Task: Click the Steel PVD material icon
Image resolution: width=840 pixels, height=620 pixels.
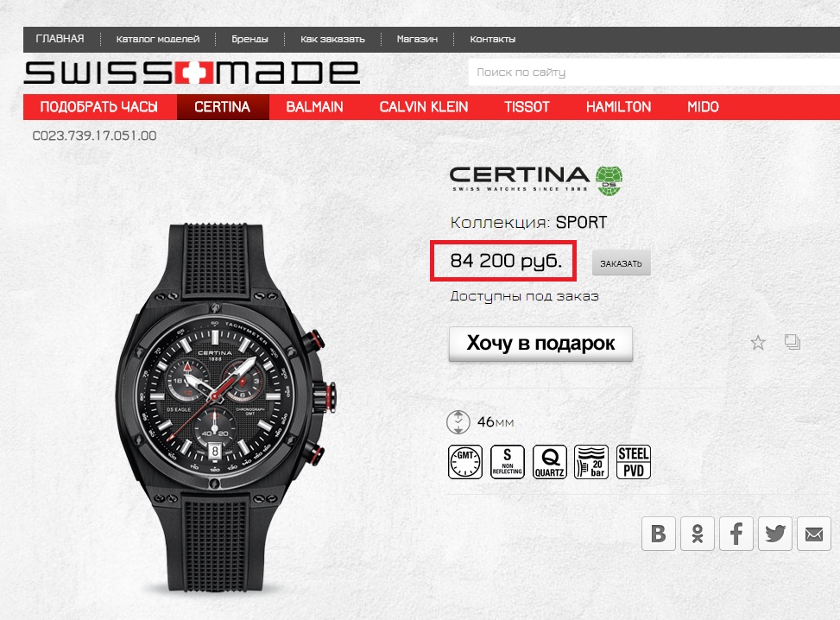Action: click(634, 462)
